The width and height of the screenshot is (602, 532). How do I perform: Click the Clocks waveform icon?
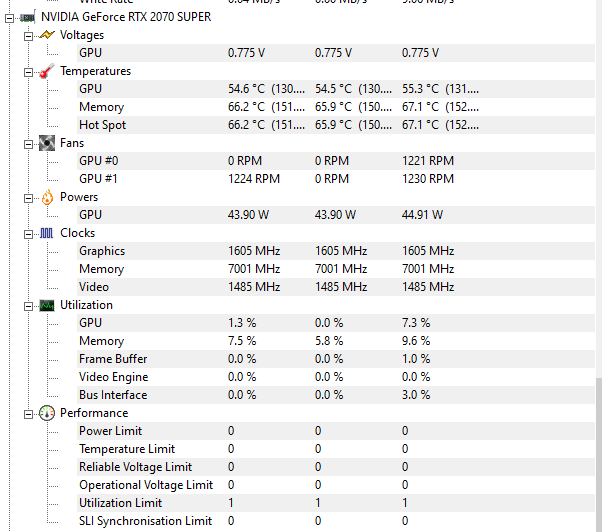click(x=46, y=233)
